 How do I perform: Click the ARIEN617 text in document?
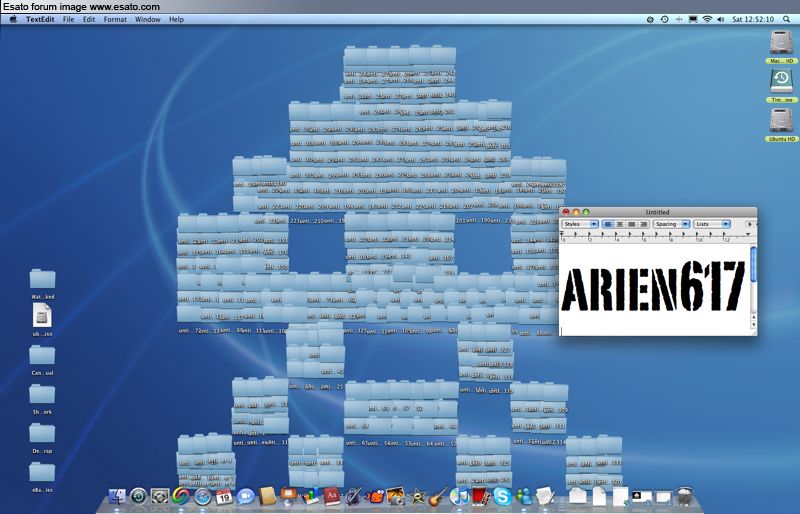pyautogui.click(x=654, y=285)
